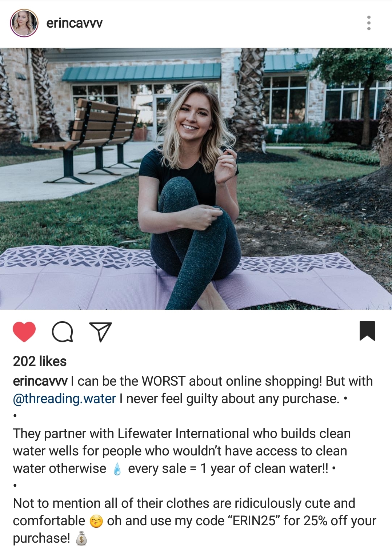Tap the yum face emoji in caption

pos(96,521)
